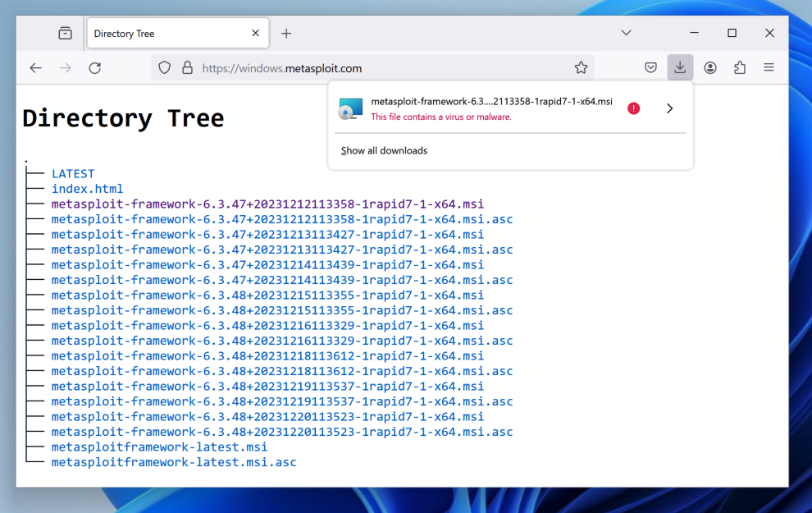The height and width of the screenshot is (513, 812).
Task: Open the Extensions puzzle icon
Action: pos(740,67)
